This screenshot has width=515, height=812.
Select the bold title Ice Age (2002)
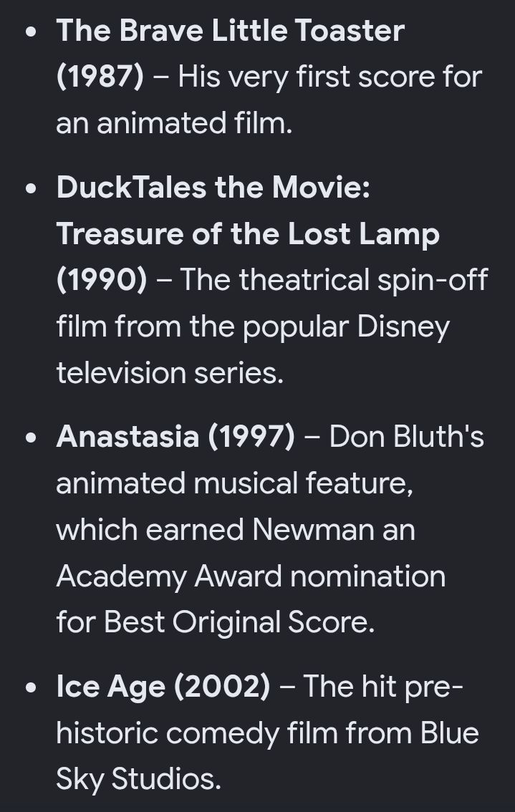tap(163, 686)
